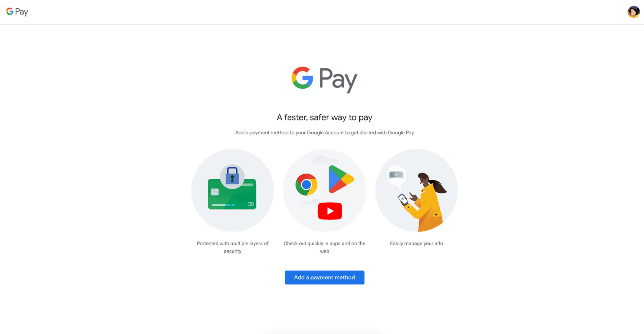Click the Google Pay logo in header
This screenshot has width=644, height=334.
pyautogui.click(x=17, y=12)
